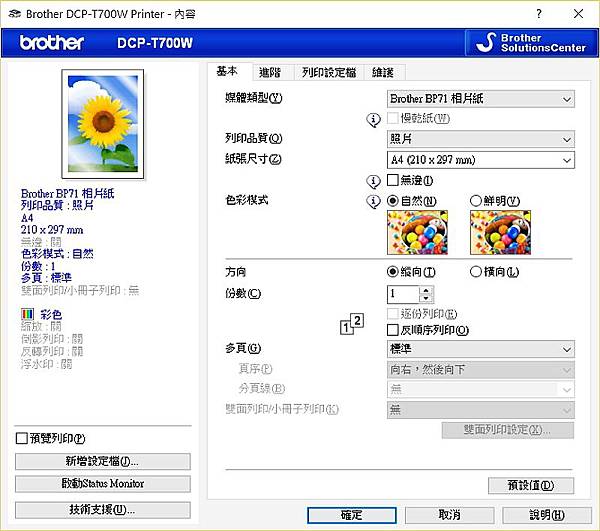Click 新增設定檔 add profile button
This screenshot has width=600, height=531.
(103, 461)
